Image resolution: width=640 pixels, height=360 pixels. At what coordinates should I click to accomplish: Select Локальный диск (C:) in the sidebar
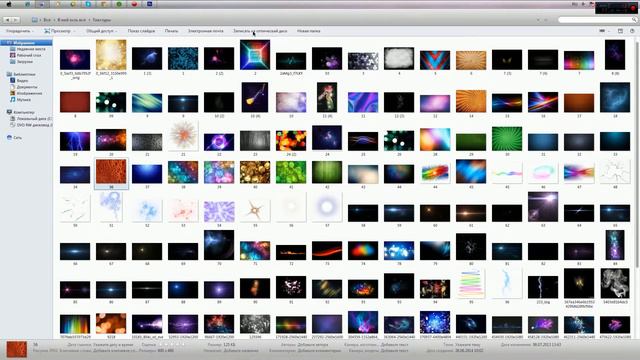coord(34,118)
